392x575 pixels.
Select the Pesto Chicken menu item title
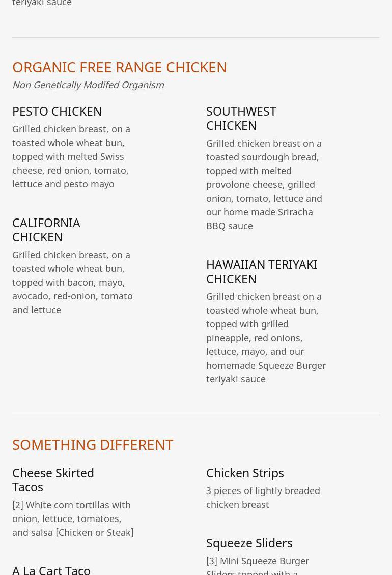coord(57,111)
